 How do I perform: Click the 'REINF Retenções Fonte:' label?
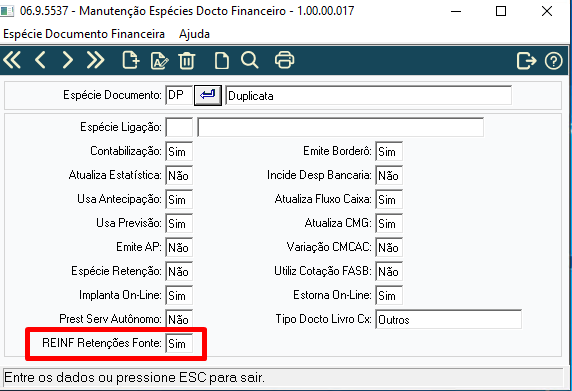click(102, 343)
